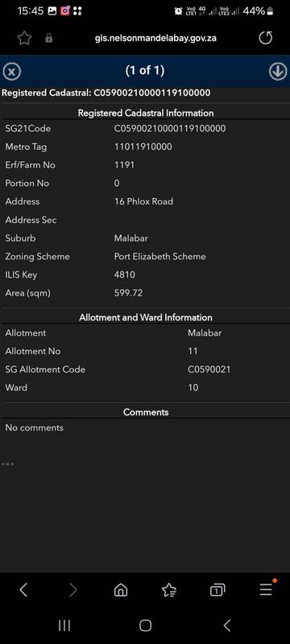Tap the address 16 Phlox Road
This screenshot has height=644, width=290.
(143, 202)
